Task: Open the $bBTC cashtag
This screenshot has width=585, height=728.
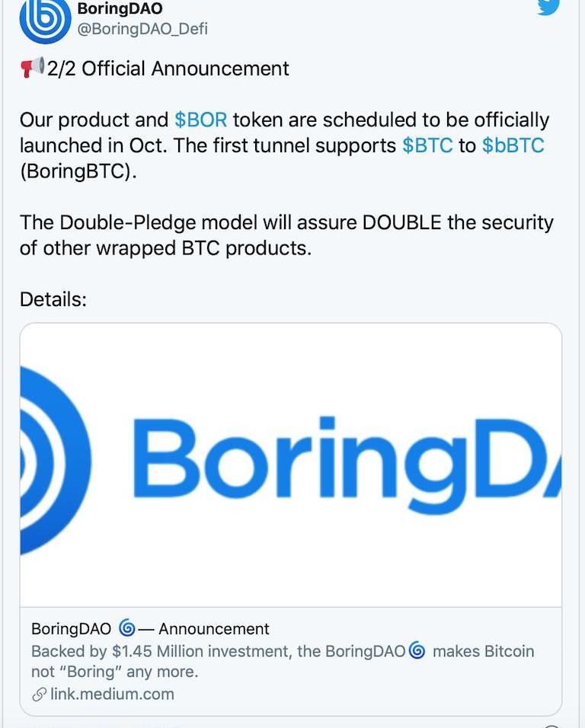Action: pyautogui.click(x=513, y=145)
